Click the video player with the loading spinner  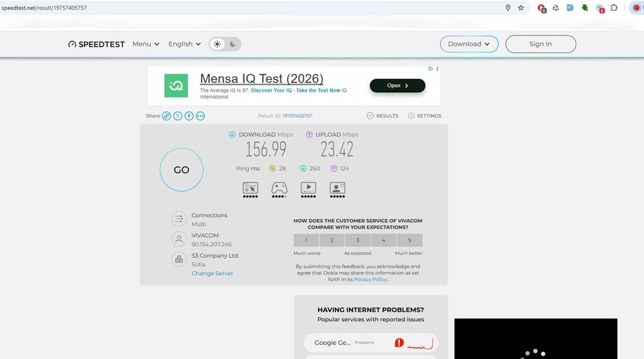click(536, 338)
